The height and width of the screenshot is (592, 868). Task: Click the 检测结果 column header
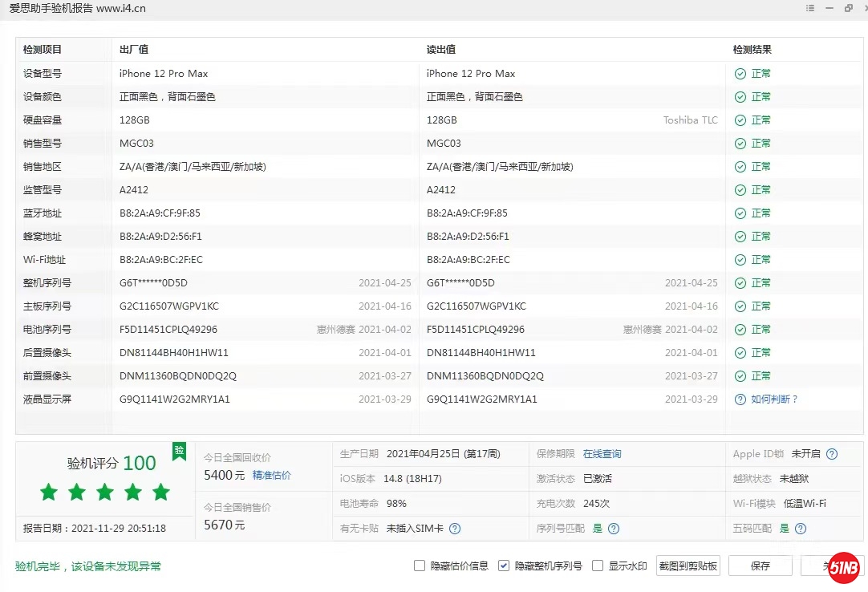point(752,50)
